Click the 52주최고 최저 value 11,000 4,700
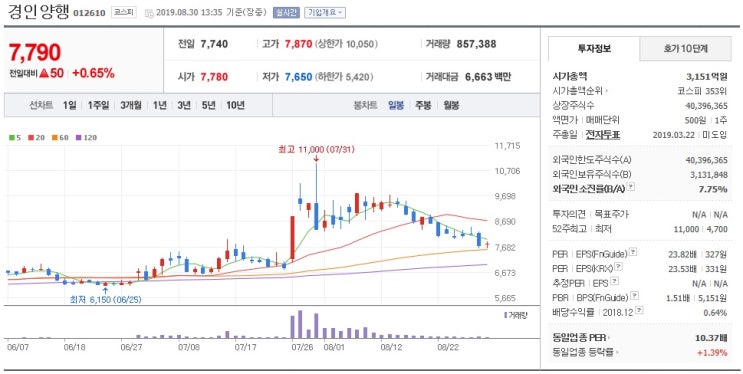The image size is (743, 374). (700, 229)
